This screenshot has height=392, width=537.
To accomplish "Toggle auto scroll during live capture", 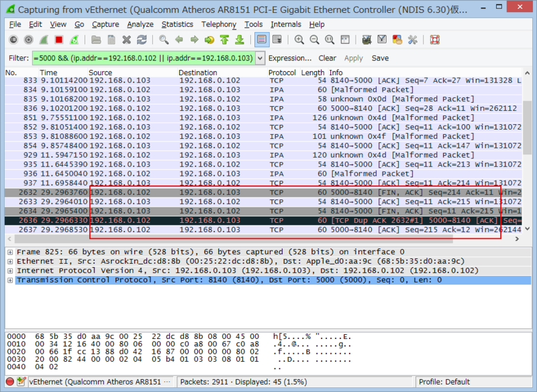I will point(277,40).
